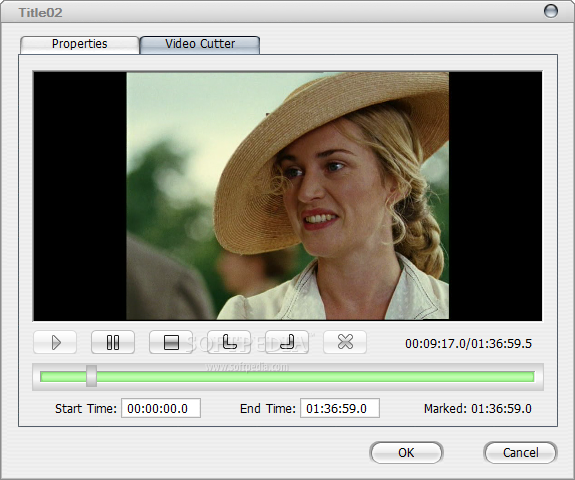Grab the timeline slider handle
575x480 pixels.
(91, 376)
